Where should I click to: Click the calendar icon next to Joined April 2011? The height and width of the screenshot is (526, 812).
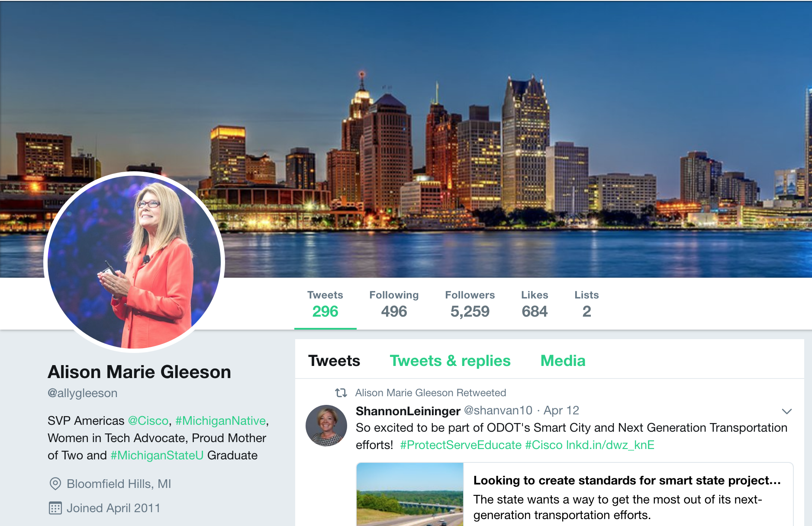(x=55, y=508)
